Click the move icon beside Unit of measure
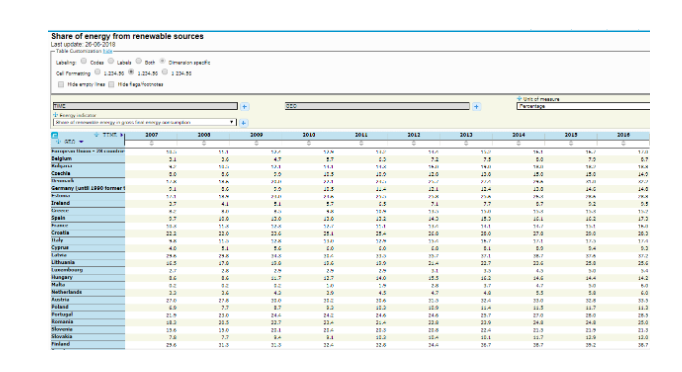Screen dimensions: 682x372 click(x=519, y=99)
